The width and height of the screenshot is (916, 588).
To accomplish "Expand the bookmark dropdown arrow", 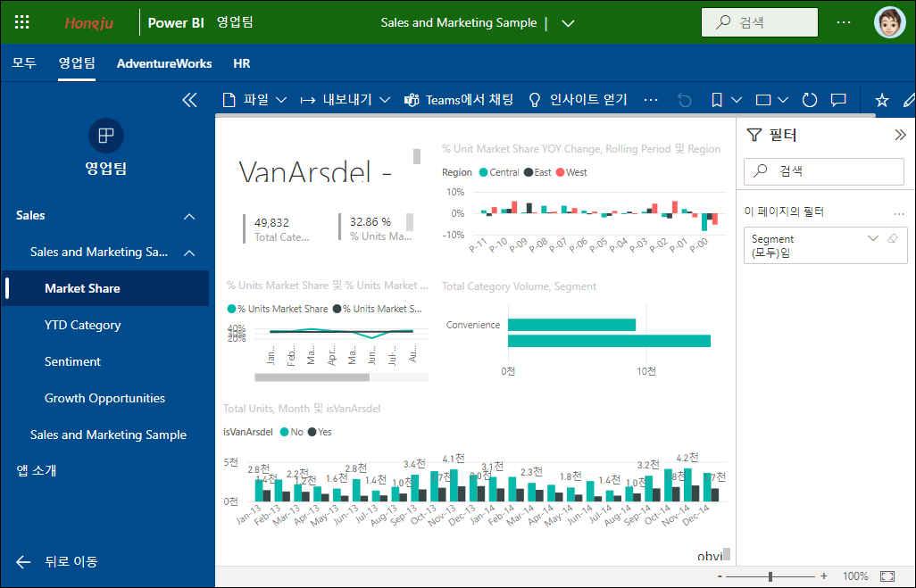I will pos(736,100).
